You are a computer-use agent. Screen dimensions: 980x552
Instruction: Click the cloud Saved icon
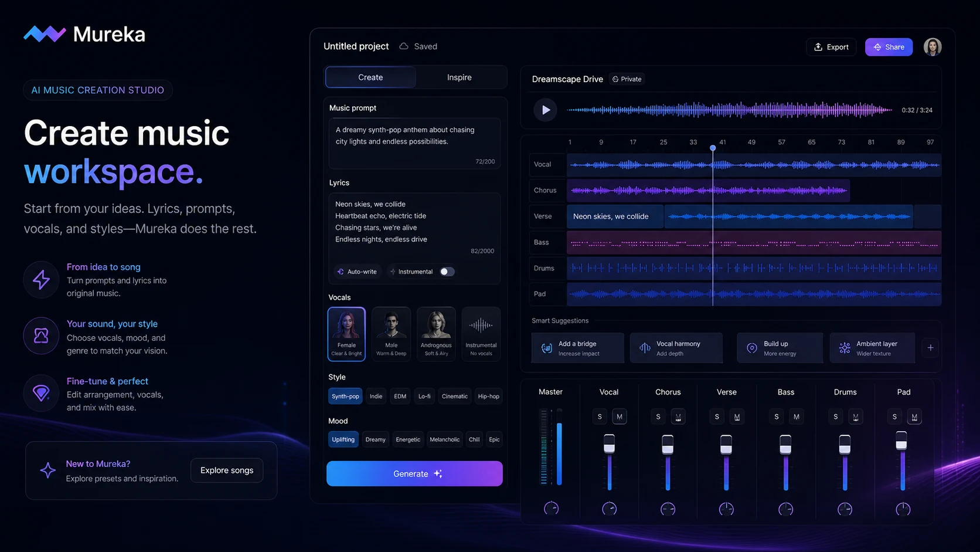pyautogui.click(x=404, y=46)
